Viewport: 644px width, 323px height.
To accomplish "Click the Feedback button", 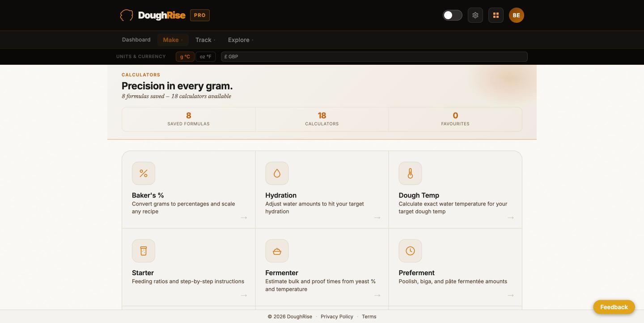I will [x=614, y=307].
